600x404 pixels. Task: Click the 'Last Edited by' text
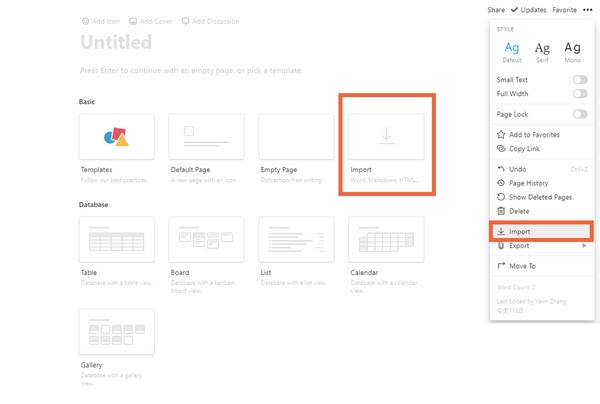[x=531, y=301]
